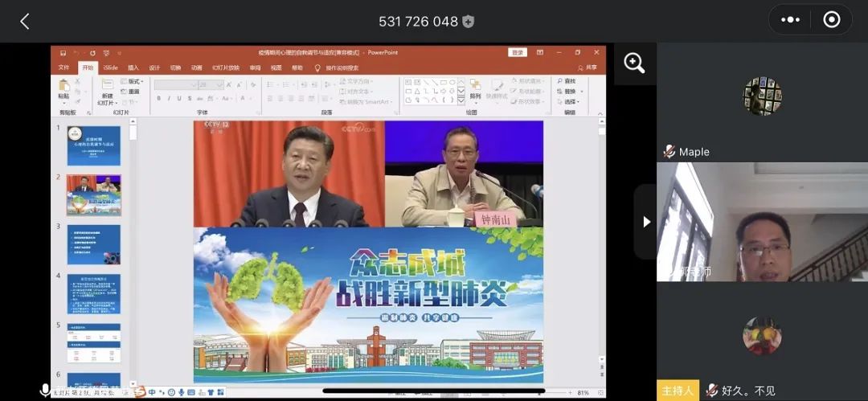The height and width of the screenshot is (401, 868).
Task: Switch to the 幻灯片放映 slideshow tab
Action: click(226, 68)
